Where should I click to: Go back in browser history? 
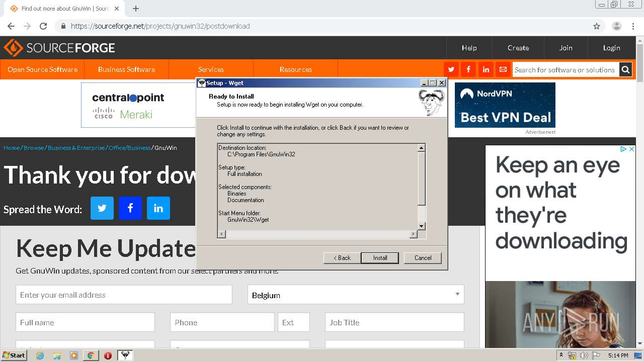click(x=11, y=26)
